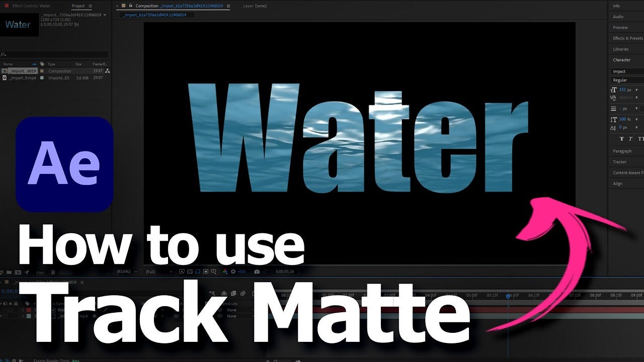Expand the Audio panel
644x362 pixels.
618,17
